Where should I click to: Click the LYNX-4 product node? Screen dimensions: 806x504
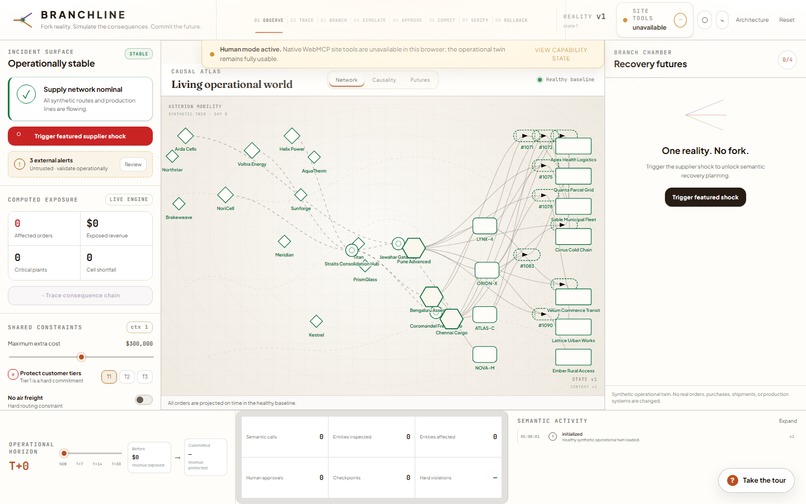(485, 226)
